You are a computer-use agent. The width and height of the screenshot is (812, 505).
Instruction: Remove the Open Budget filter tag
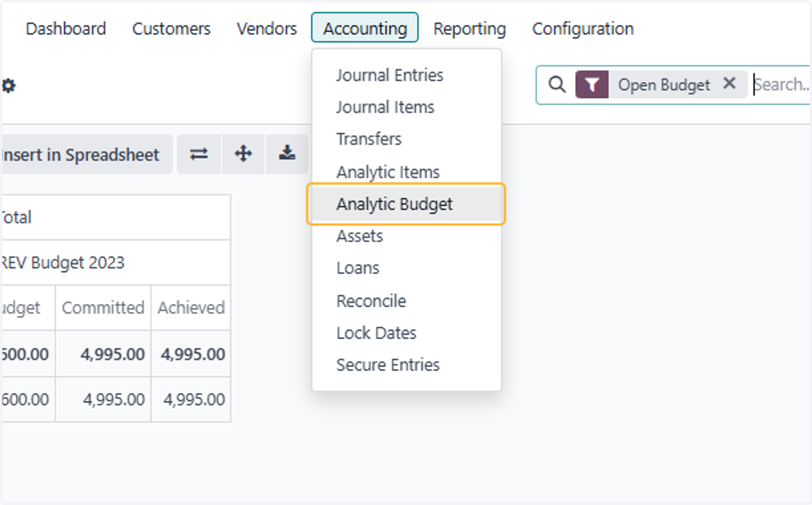pyautogui.click(x=729, y=83)
